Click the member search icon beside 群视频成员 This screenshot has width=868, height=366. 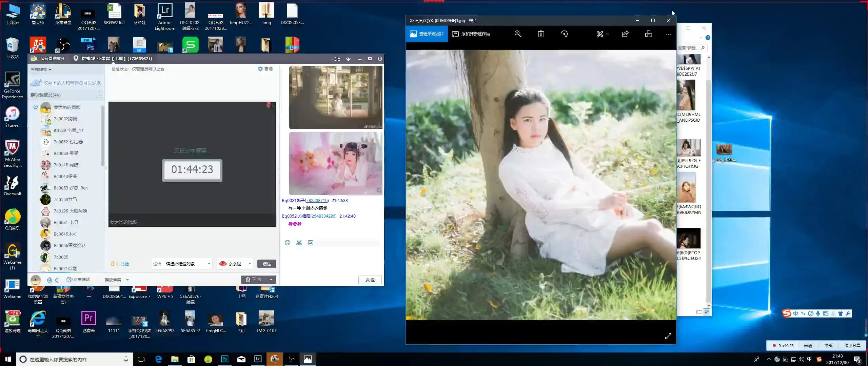tap(99, 95)
